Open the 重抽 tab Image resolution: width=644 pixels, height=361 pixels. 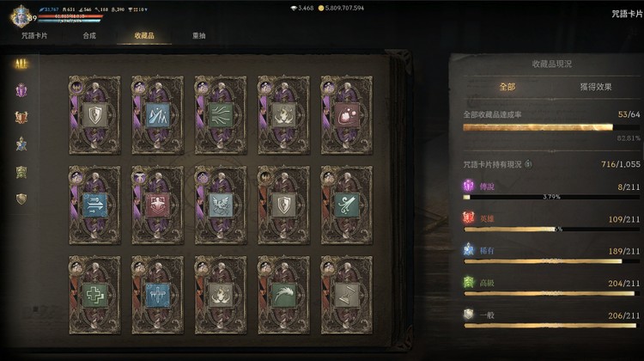click(x=199, y=36)
